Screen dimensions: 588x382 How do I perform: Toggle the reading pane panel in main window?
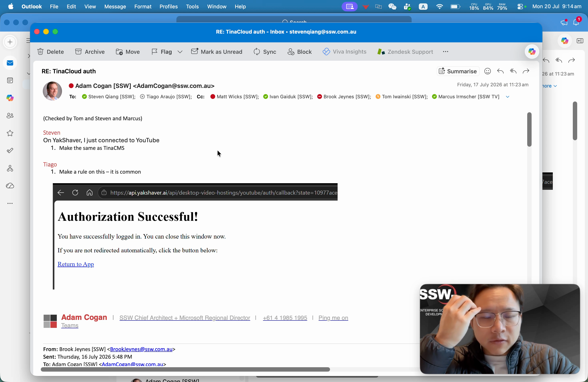click(580, 41)
